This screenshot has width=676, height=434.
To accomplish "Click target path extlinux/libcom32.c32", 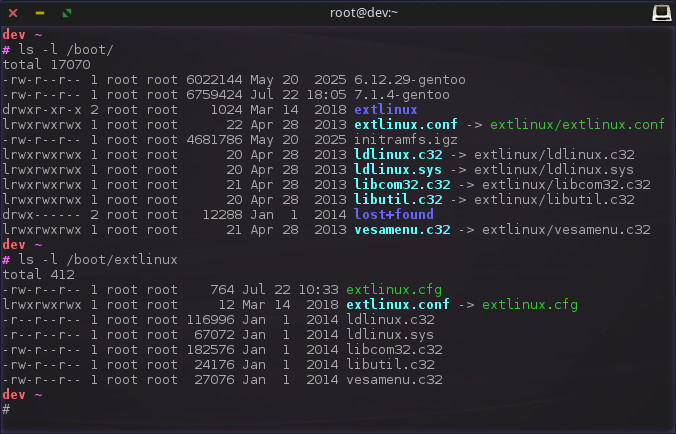I will click(x=566, y=185).
